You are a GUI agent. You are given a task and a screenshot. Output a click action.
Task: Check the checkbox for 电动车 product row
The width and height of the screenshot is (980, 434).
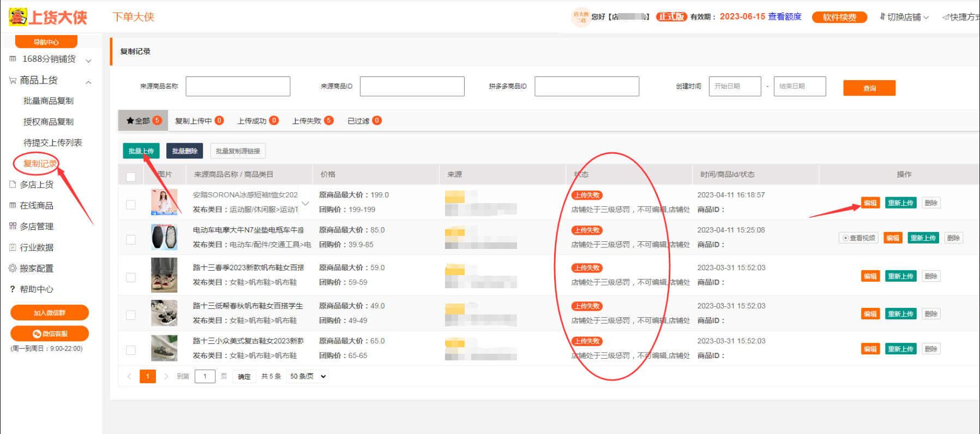coord(131,240)
